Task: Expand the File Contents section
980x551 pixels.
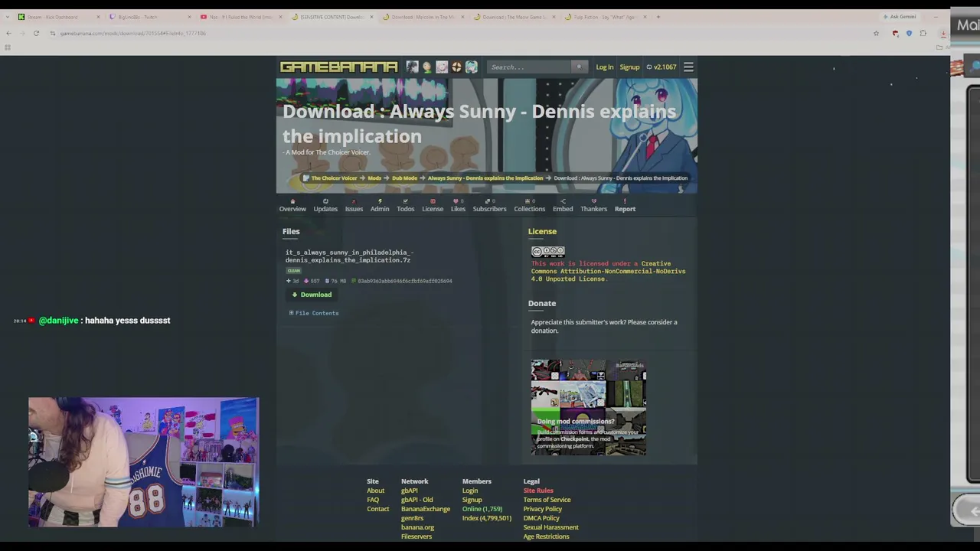Action: (314, 313)
